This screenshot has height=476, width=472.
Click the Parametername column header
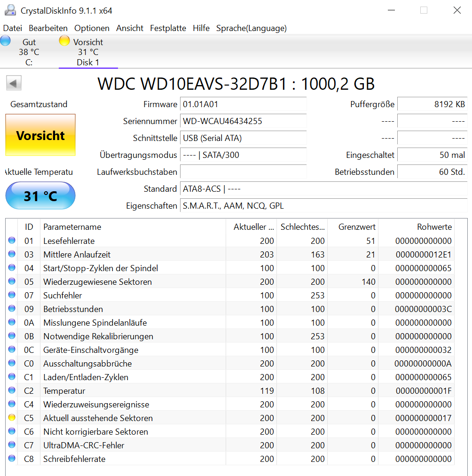[x=133, y=227]
